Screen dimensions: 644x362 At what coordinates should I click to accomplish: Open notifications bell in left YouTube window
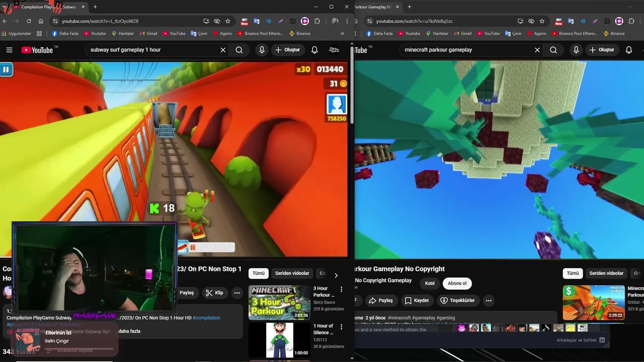(314, 50)
